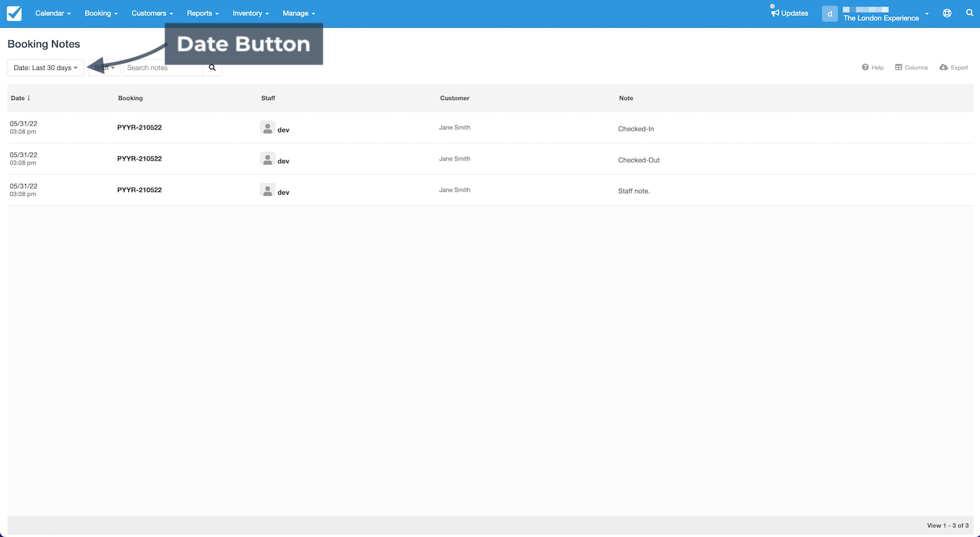Click the top-bar search magnifier icon
Screen dimensions: 980x537
[970, 13]
